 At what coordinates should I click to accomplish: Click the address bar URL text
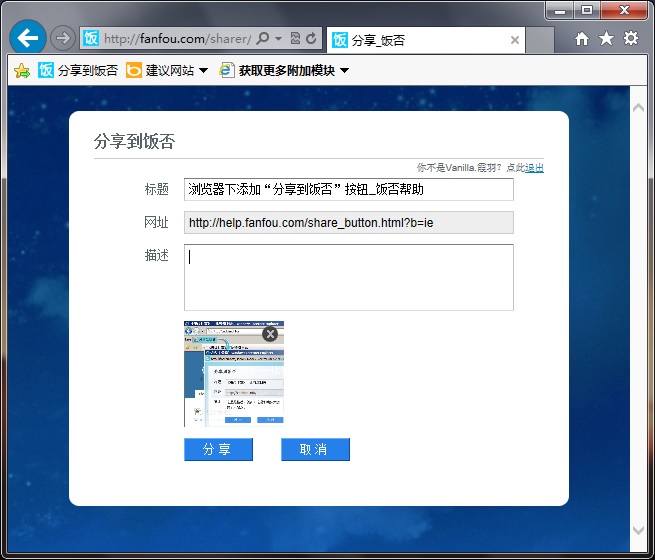177,38
